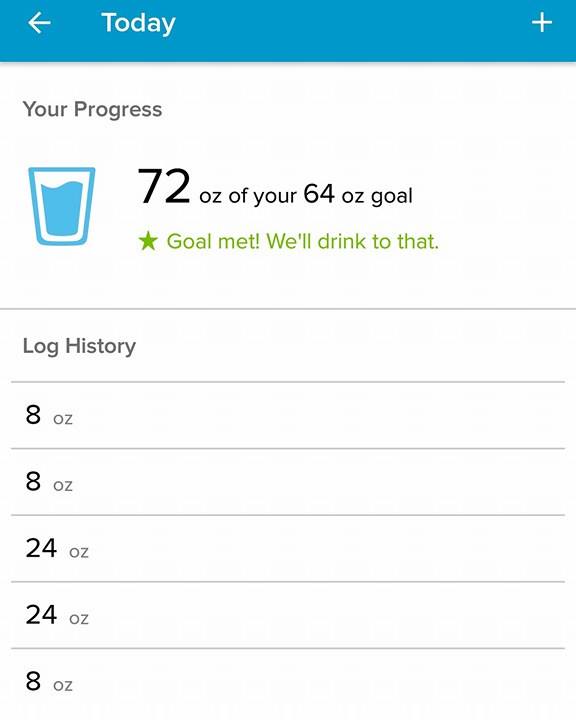576x720 pixels.
Task: Open the second 24 oz log entry
Action: tap(288, 615)
